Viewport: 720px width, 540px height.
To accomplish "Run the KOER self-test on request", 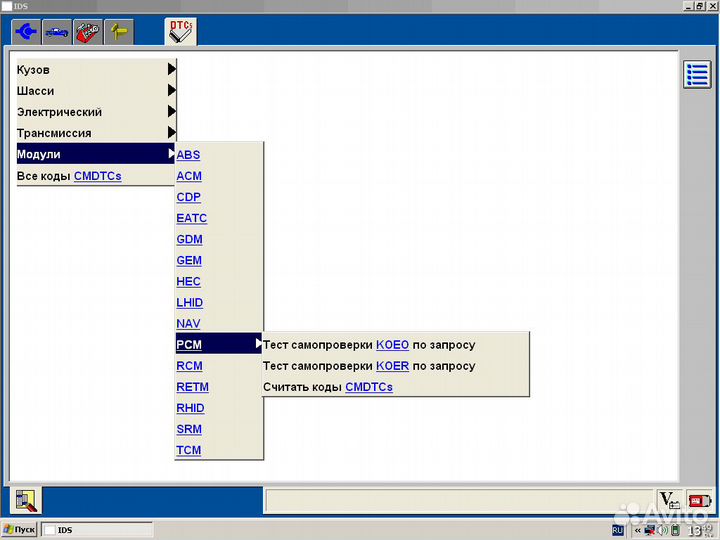I will 369,366.
